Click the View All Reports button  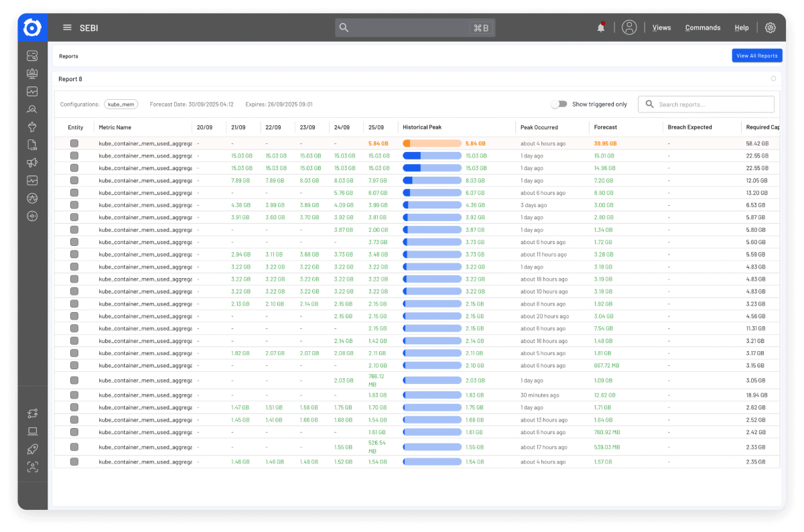(757, 55)
